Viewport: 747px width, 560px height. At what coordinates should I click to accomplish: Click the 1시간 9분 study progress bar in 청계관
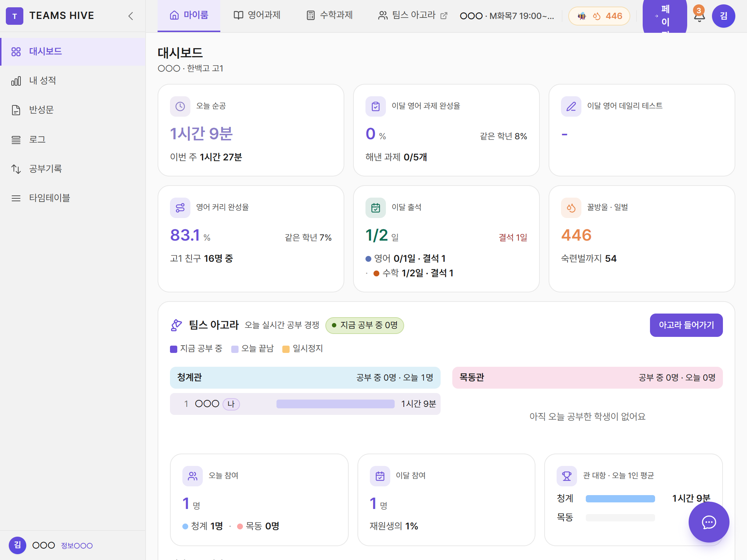pyautogui.click(x=336, y=404)
